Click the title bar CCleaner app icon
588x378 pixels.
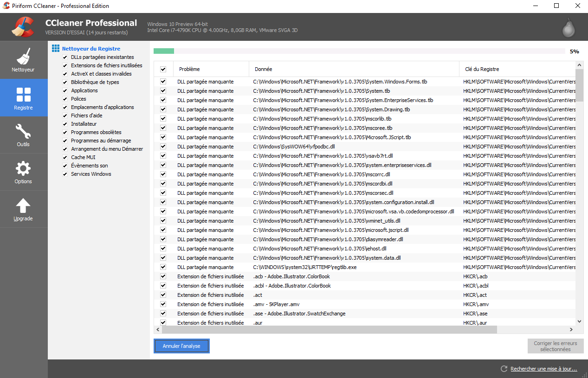click(x=6, y=6)
